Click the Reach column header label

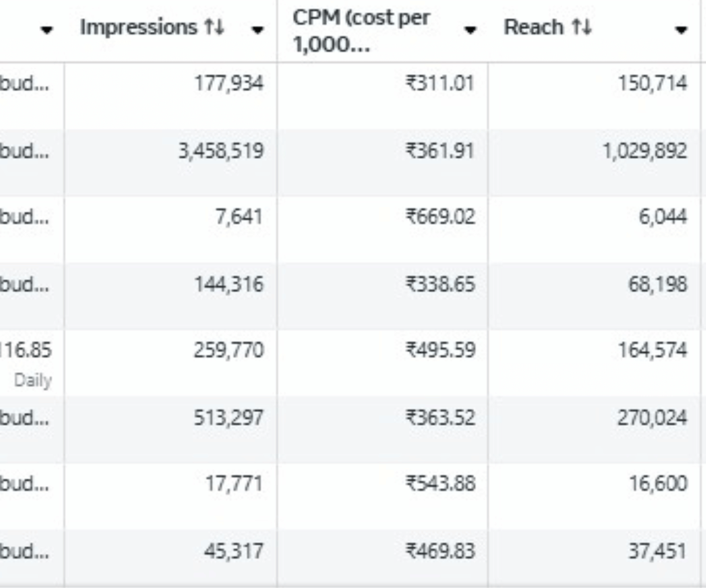[x=533, y=28]
